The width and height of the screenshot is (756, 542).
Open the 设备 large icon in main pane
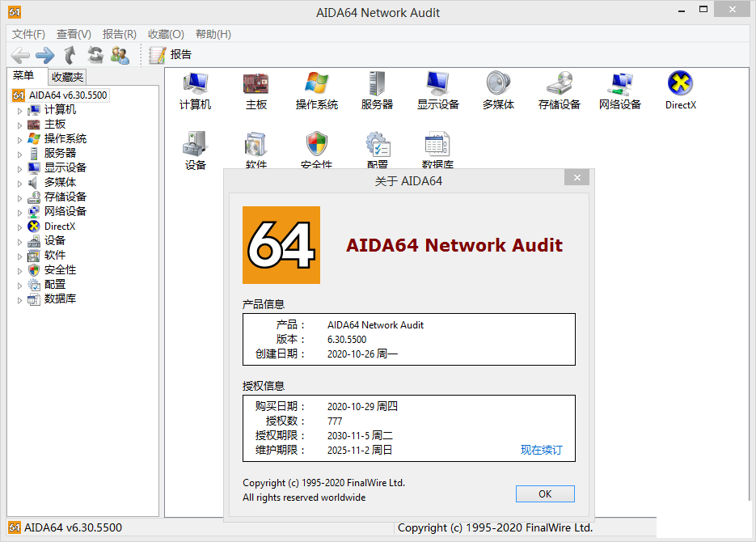[x=196, y=150]
